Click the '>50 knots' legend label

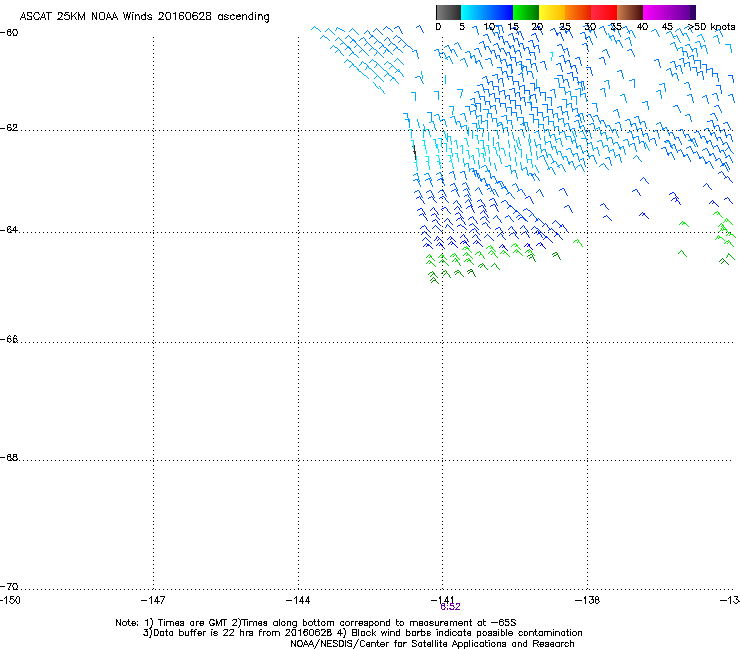tap(712, 27)
